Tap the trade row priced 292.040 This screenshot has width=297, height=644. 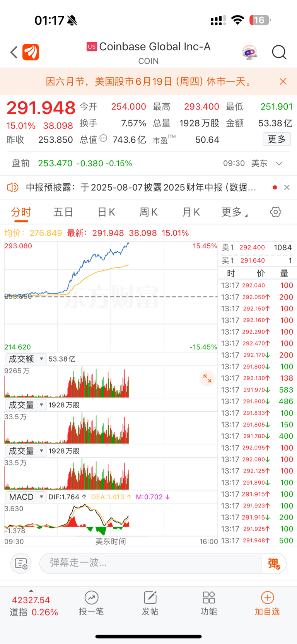click(257, 285)
